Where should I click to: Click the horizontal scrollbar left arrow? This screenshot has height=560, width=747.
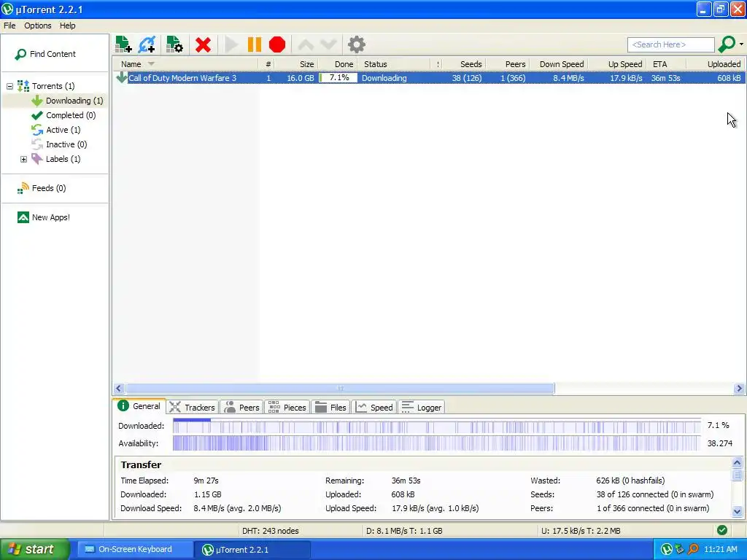click(x=119, y=389)
